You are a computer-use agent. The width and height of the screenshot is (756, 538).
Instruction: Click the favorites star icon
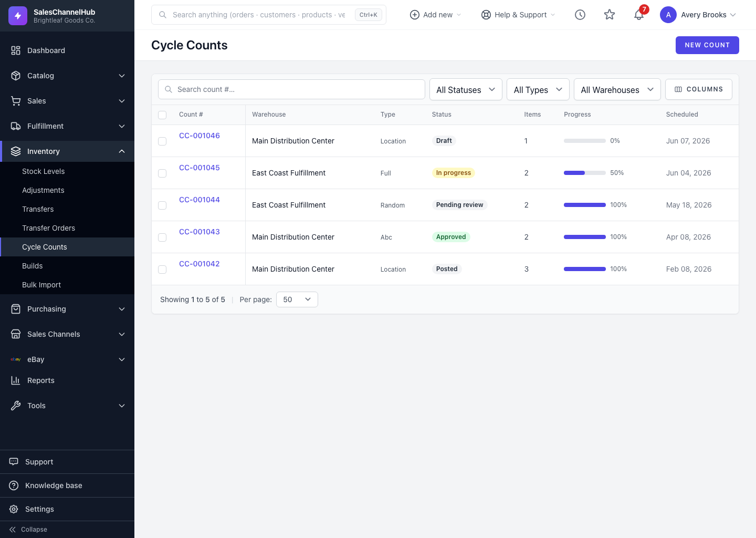point(609,15)
